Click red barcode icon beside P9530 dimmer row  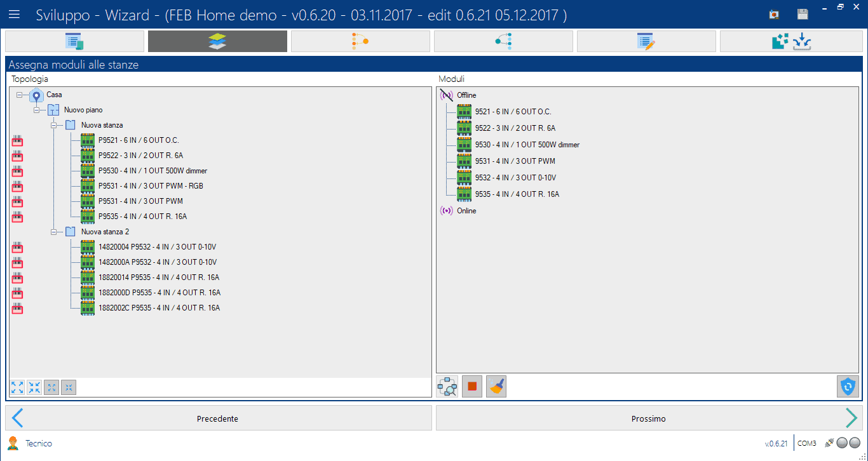coord(17,171)
